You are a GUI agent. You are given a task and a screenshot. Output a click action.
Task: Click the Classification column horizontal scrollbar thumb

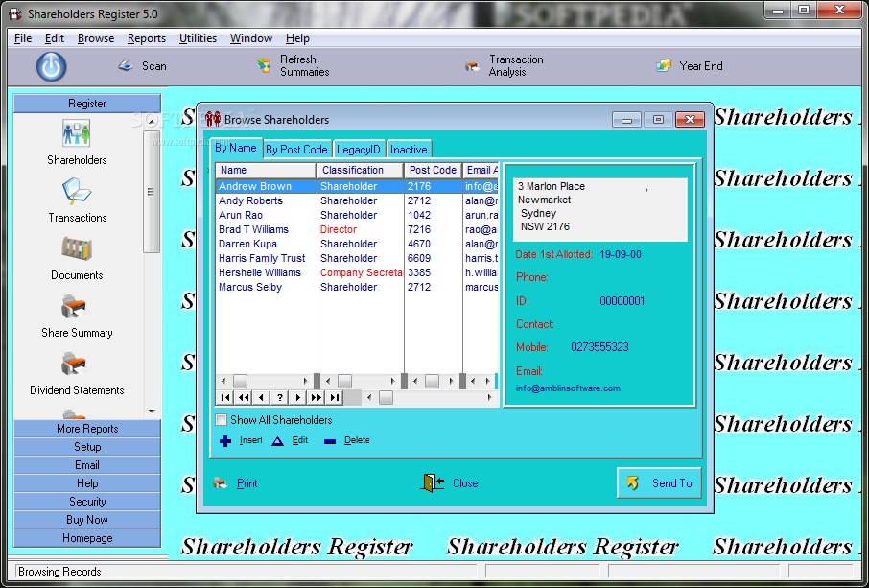pos(344,381)
